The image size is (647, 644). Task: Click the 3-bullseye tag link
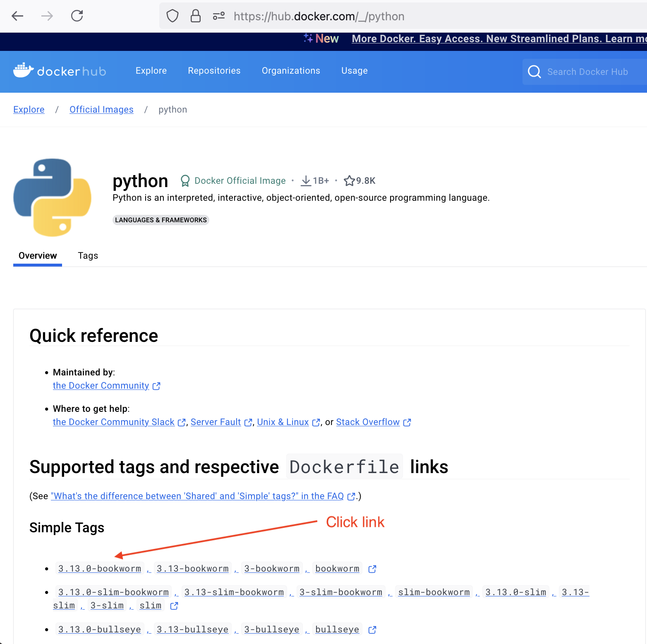tap(272, 630)
